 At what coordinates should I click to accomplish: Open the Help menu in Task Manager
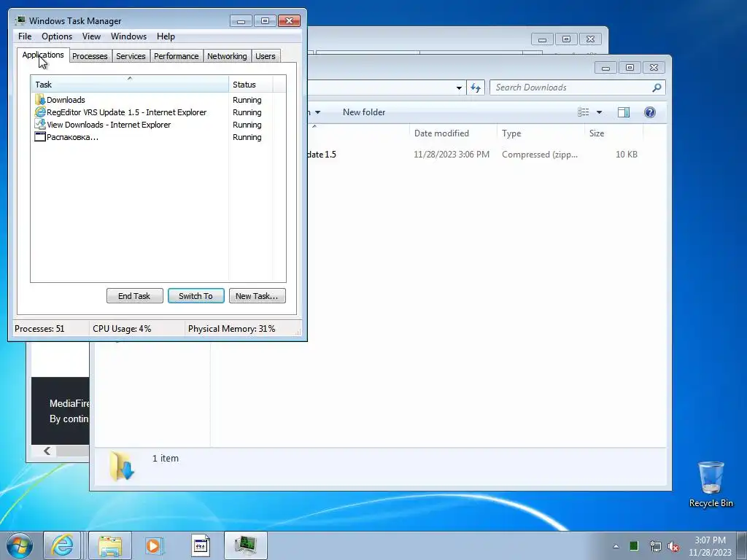(x=166, y=36)
